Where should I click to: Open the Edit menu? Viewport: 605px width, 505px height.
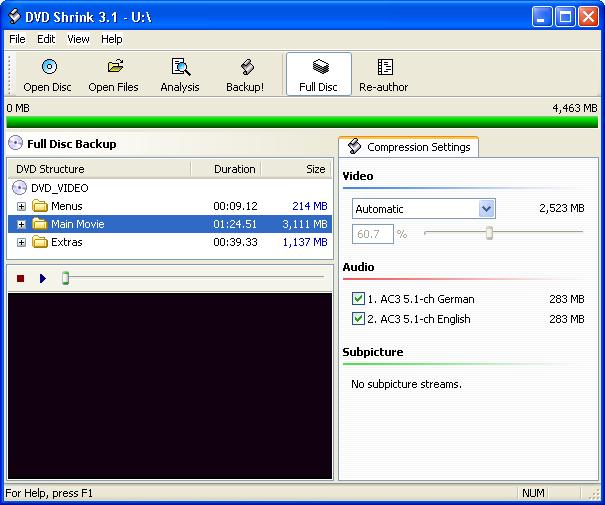(46, 39)
